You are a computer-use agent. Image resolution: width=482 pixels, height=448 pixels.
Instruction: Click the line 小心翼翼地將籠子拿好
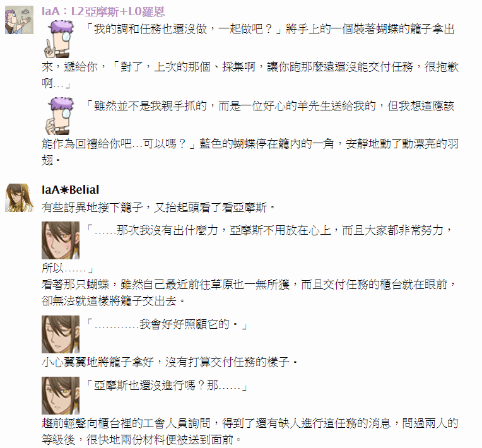(x=98, y=362)
